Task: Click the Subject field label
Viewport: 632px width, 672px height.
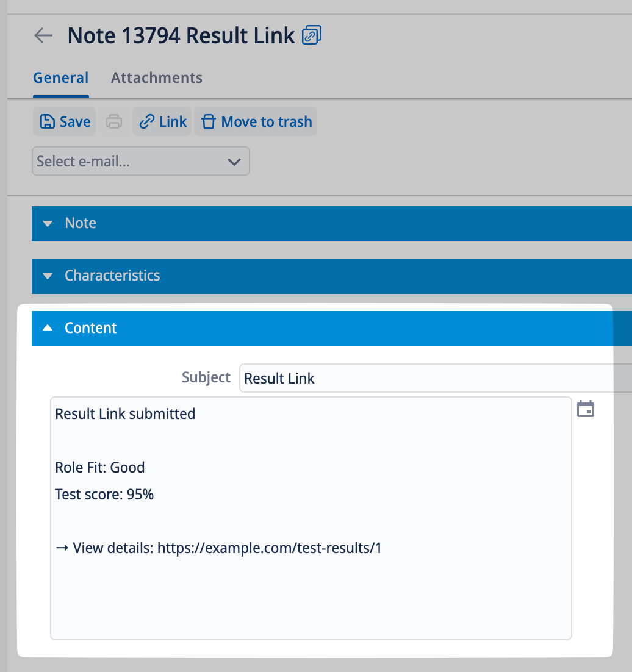Action: tap(206, 377)
